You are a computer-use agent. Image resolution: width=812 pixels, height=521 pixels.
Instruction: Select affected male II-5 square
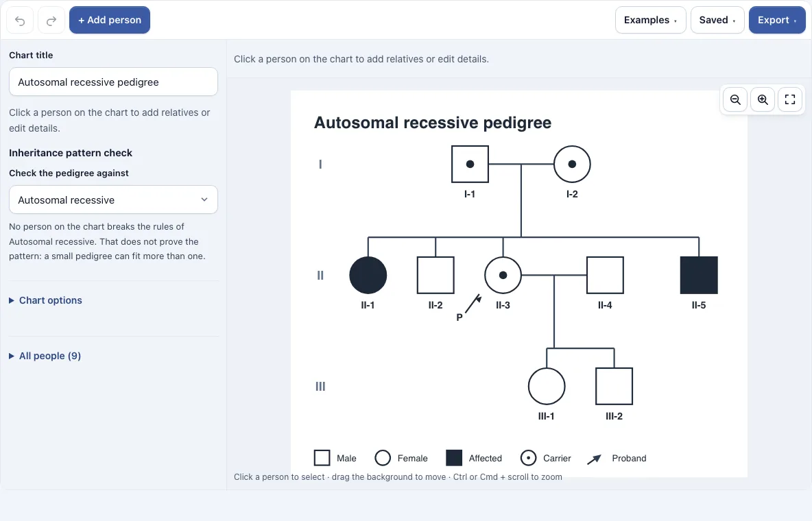(699, 275)
